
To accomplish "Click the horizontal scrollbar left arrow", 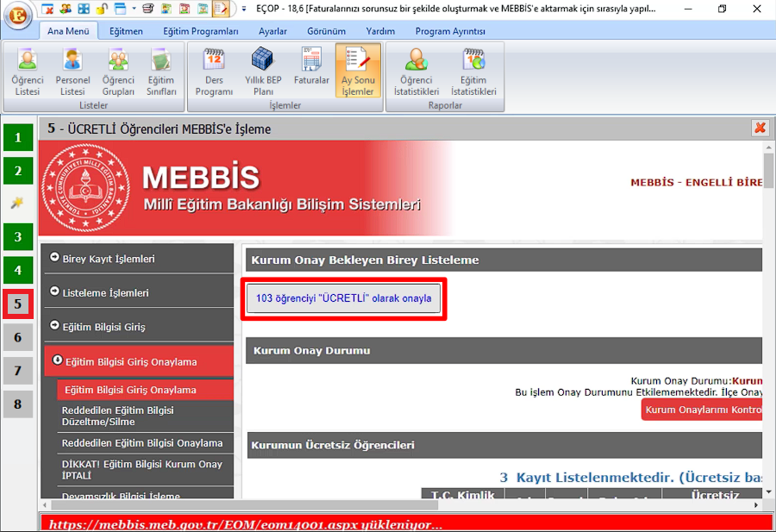I will click(x=45, y=504).
